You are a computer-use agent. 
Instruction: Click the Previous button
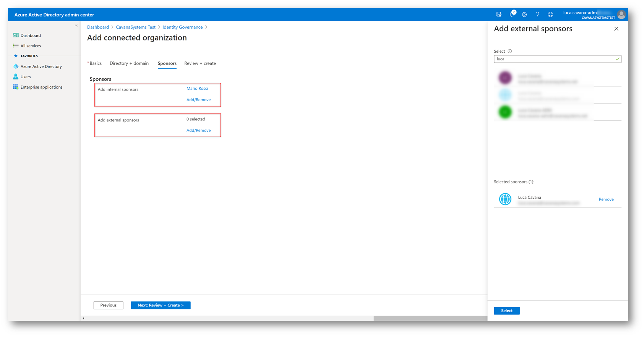109,305
